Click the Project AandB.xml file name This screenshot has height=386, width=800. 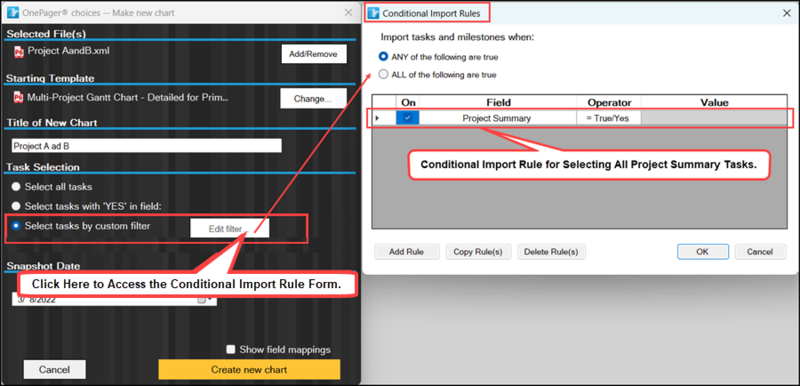tap(68, 51)
